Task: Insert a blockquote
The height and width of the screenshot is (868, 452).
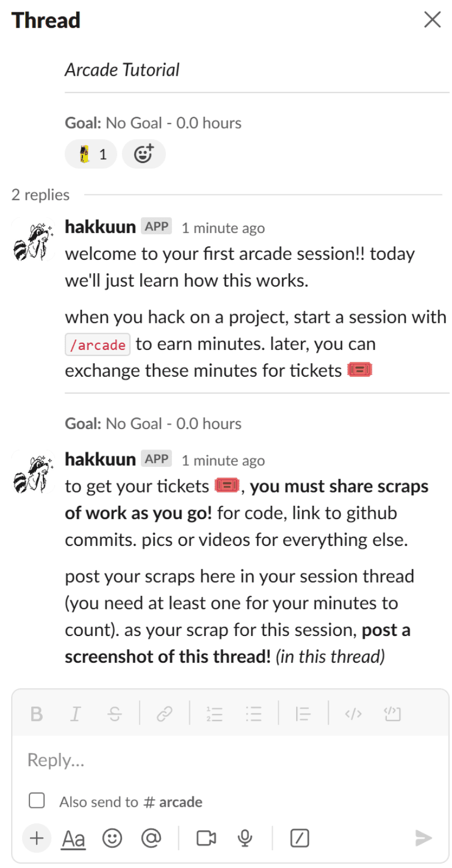Action: (x=303, y=713)
